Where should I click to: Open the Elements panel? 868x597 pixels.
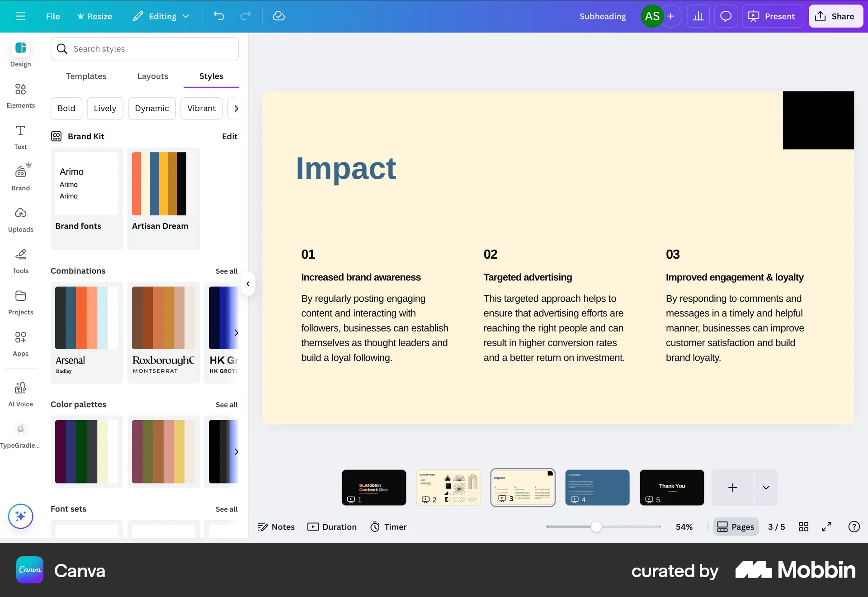[21, 95]
